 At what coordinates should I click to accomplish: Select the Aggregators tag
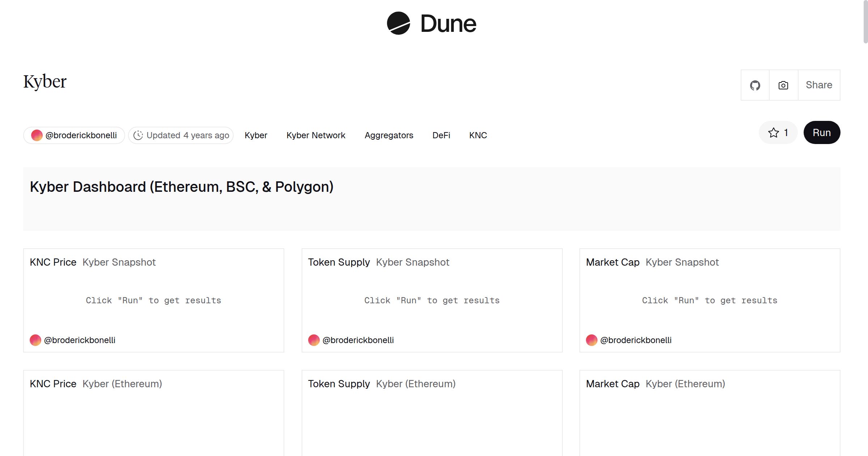[389, 135]
